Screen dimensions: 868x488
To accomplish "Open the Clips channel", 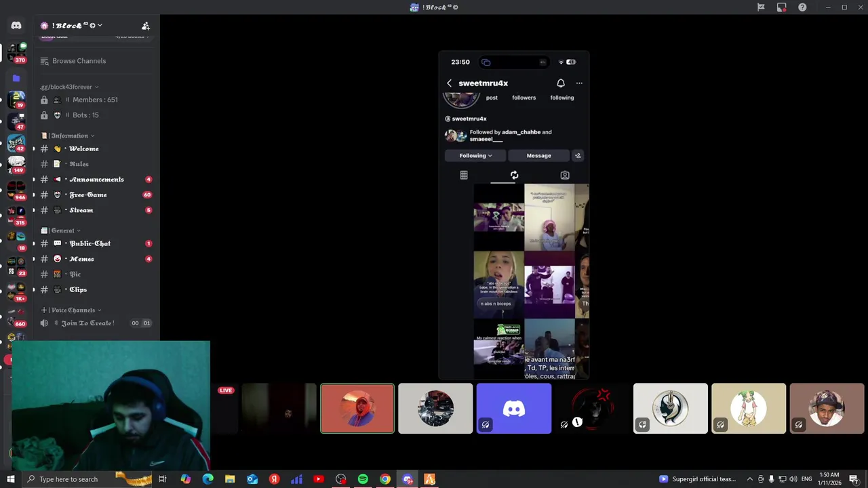I will coord(96,289).
